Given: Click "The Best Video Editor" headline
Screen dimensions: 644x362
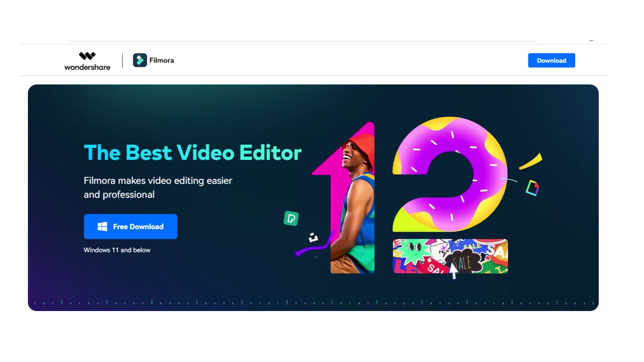Looking at the screenshot, I should click(x=192, y=153).
